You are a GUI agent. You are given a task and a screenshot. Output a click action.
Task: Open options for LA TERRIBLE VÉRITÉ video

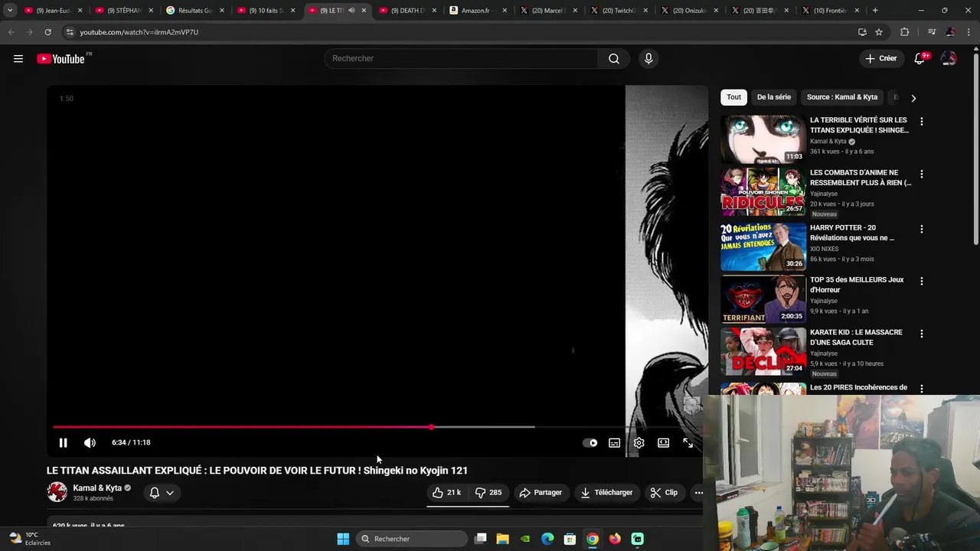[921, 122]
